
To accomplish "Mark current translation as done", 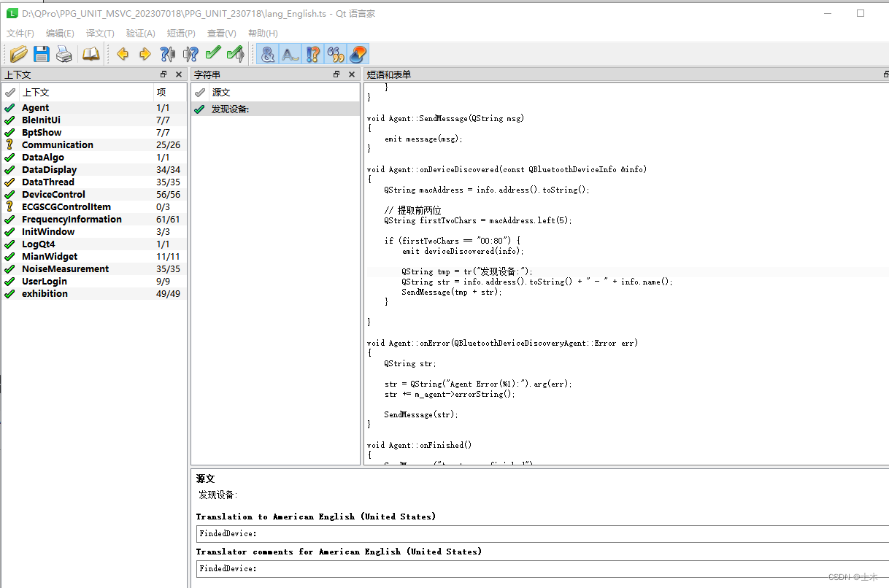I will [x=213, y=53].
